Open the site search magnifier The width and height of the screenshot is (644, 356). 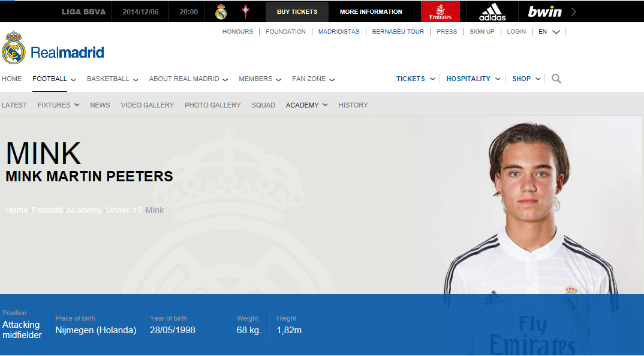556,79
